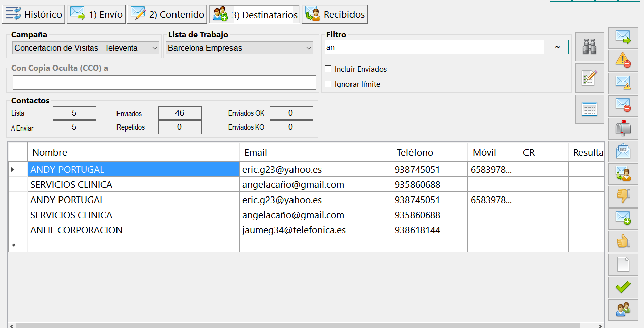Open the Campaña dropdown
Screen dimensions: 644x328
pos(86,48)
